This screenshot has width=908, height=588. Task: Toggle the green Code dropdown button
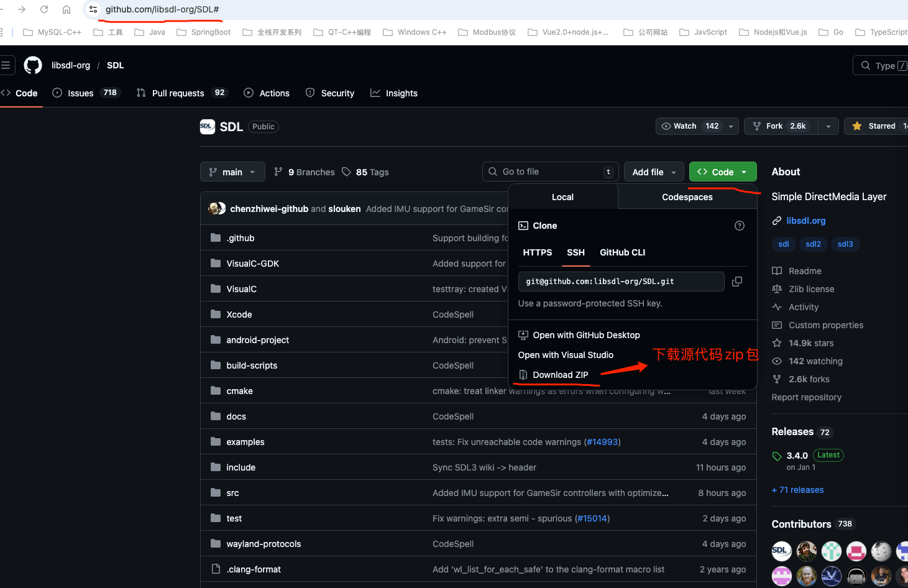[723, 172]
